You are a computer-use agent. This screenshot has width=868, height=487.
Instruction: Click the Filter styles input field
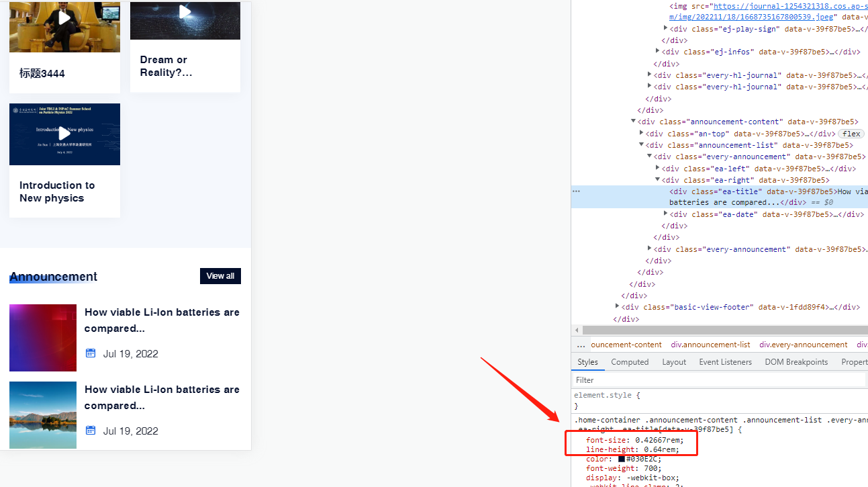point(720,380)
